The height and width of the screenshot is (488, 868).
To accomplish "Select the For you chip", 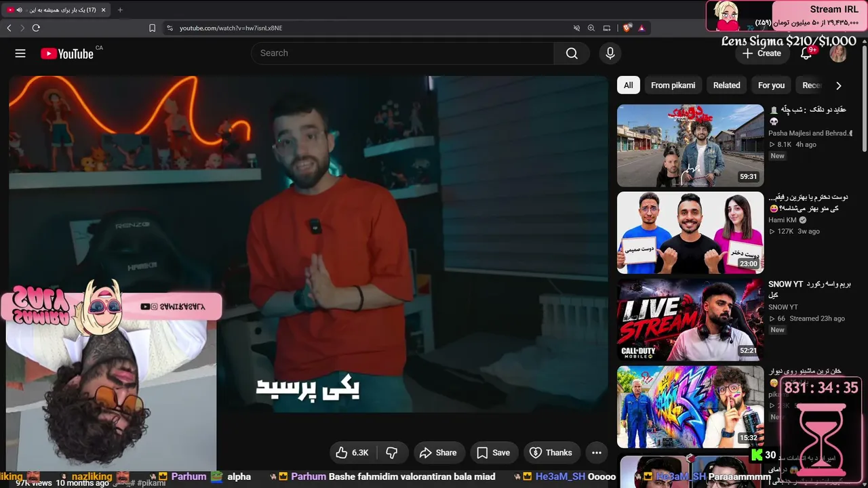I will [x=771, y=85].
